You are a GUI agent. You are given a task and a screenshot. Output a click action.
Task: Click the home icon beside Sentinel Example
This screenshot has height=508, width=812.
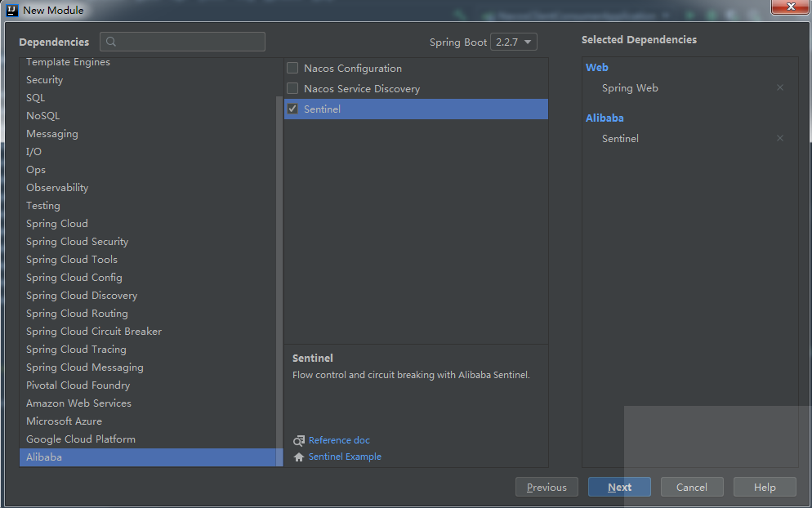(x=299, y=457)
